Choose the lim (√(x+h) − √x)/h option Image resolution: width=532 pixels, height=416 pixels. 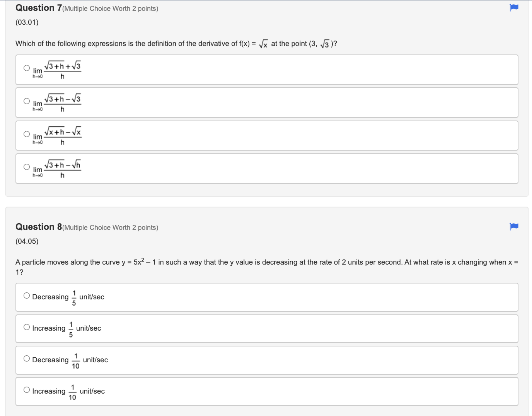point(26,134)
